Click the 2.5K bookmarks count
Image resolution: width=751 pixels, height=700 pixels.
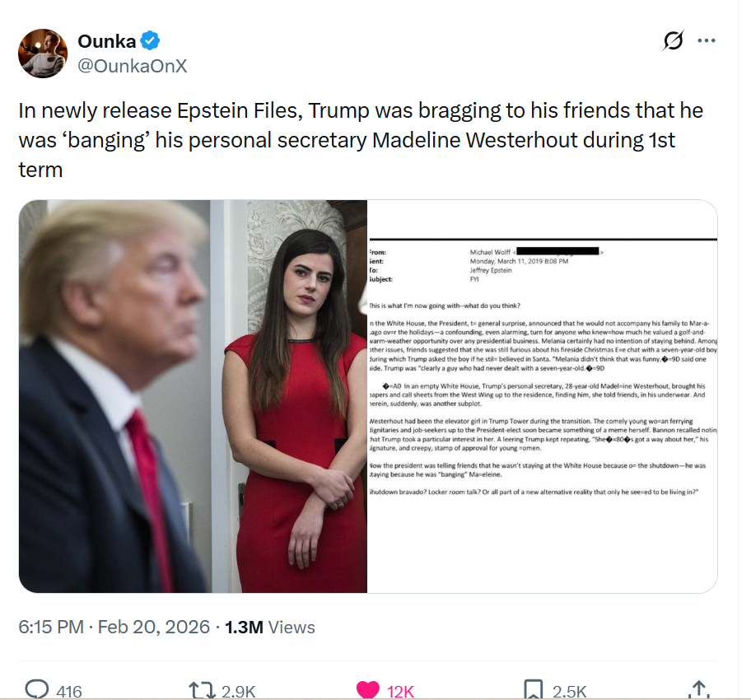[x=570, y=692]
